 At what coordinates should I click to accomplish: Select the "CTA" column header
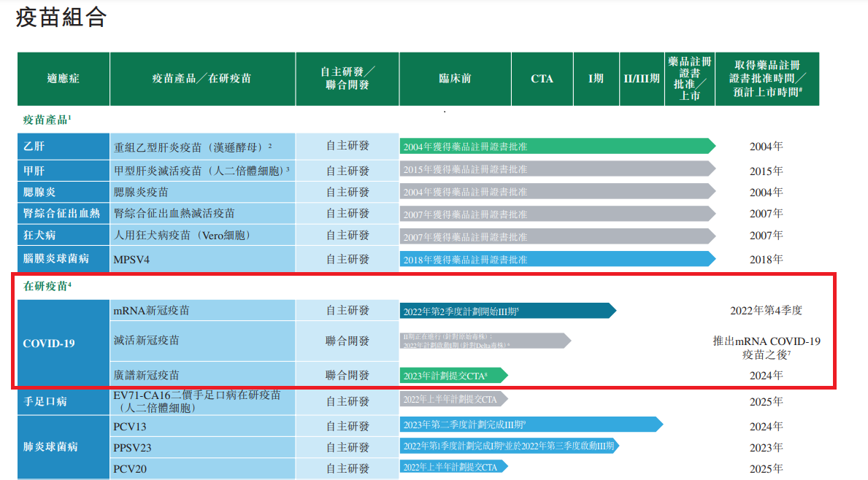coord(542,79)
